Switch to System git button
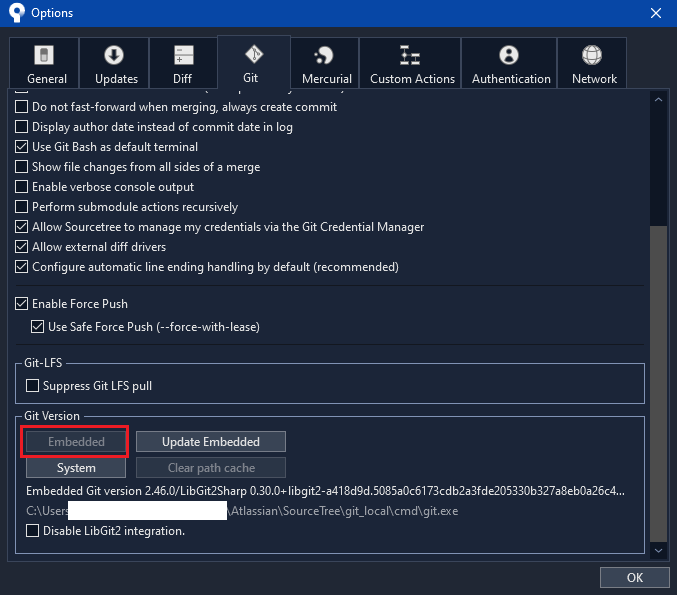The width and height of the screenshot is (677, 595). [x=76, y=468]
